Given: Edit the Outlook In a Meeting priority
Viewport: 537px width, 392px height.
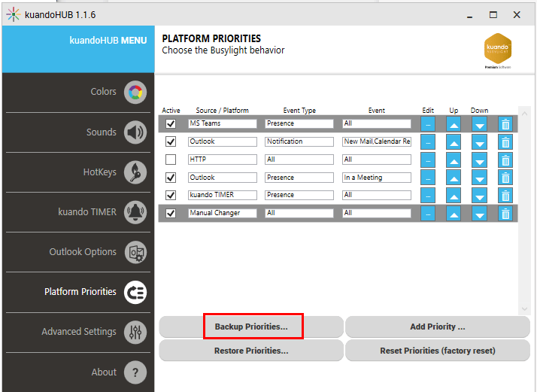Looking at the screenshot, I should pyautogui.click(x=427, y=178).
